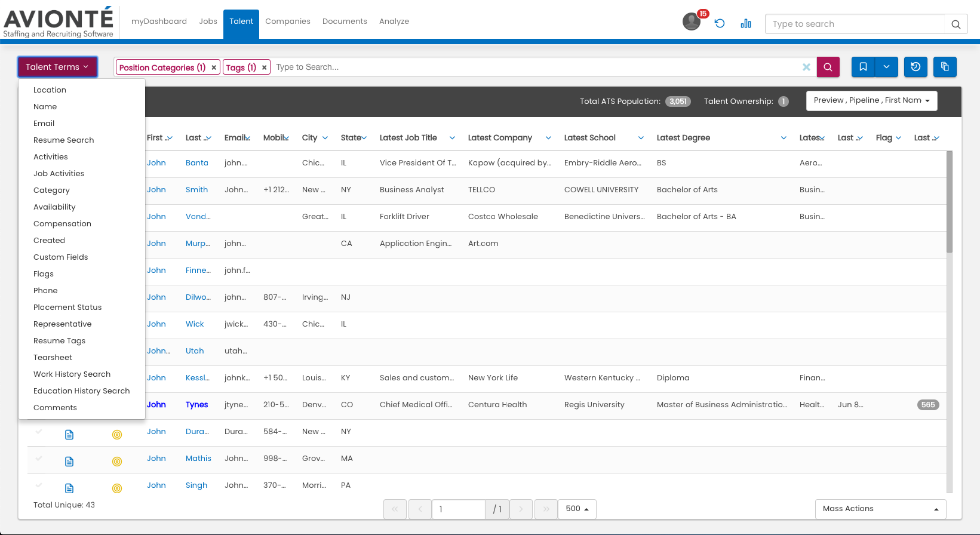Clear search terms with blue X

[806, 67]
